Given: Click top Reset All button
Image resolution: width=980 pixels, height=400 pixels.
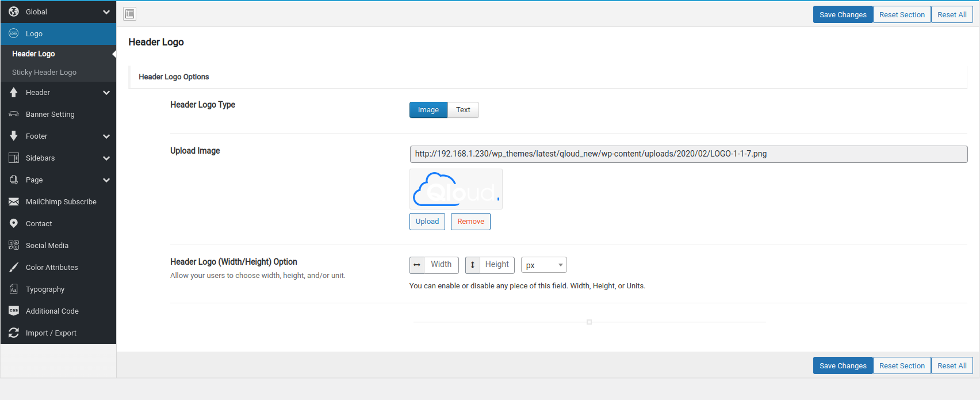Looking at the screenshot, I should pos(952,14).
